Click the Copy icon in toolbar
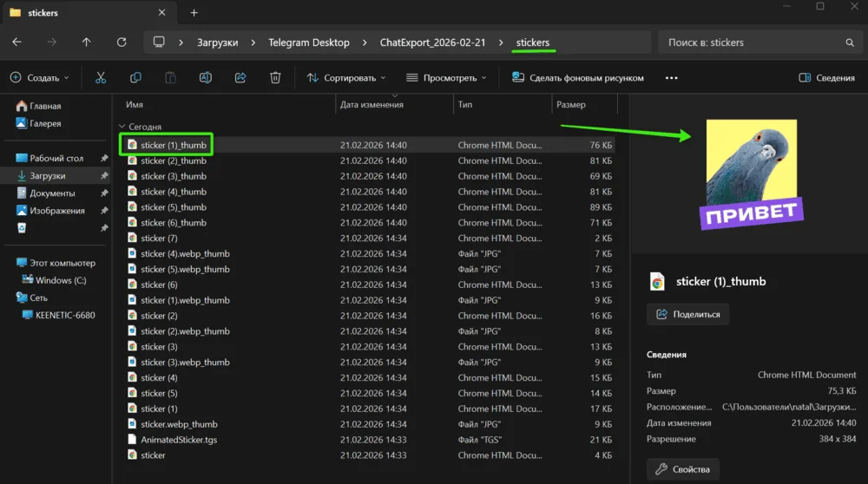Screen dimensions: 868x484 tap(135, 78)
